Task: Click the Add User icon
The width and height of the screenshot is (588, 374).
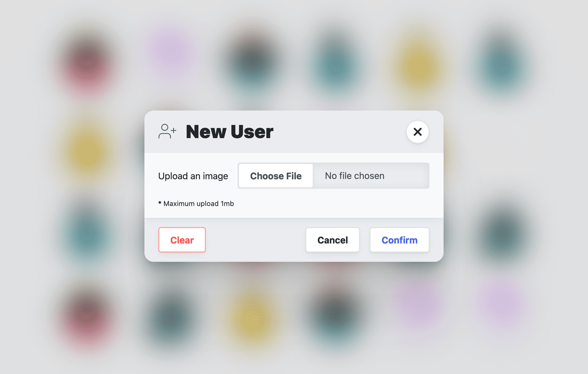Action: tap(167, 131)
